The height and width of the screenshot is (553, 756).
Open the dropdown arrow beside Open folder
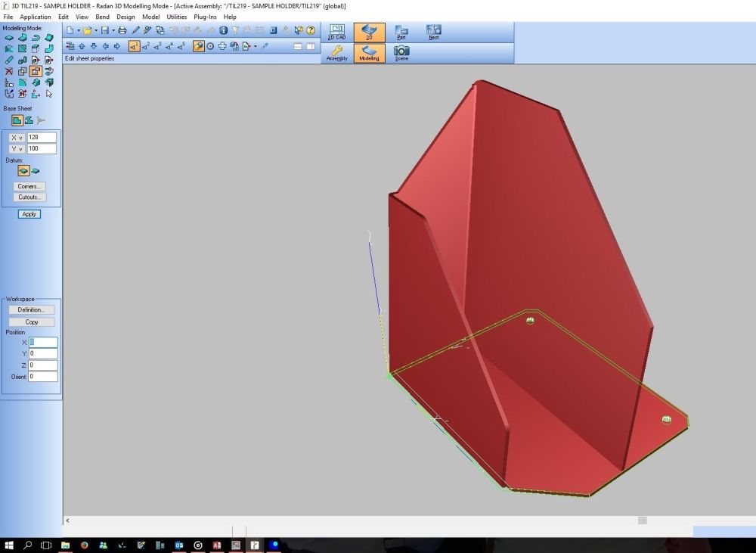96,31
